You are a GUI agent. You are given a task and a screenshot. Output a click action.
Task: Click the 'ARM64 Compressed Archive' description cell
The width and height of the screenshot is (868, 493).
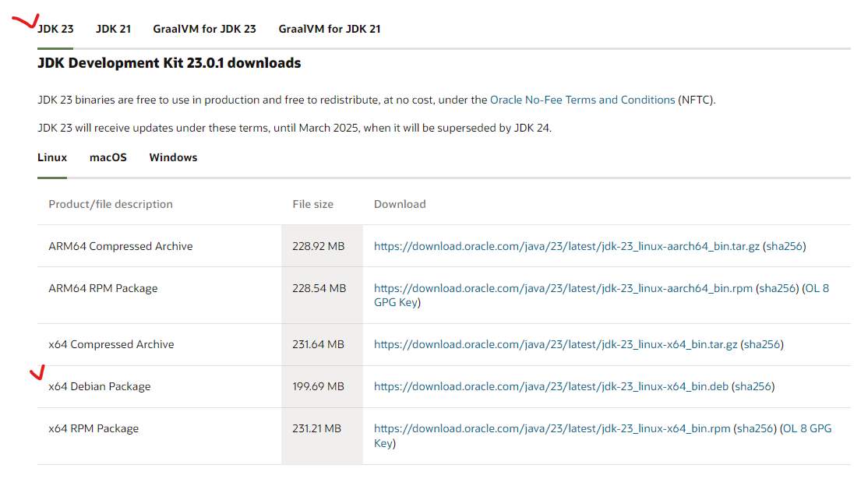[x=160, y=246]
